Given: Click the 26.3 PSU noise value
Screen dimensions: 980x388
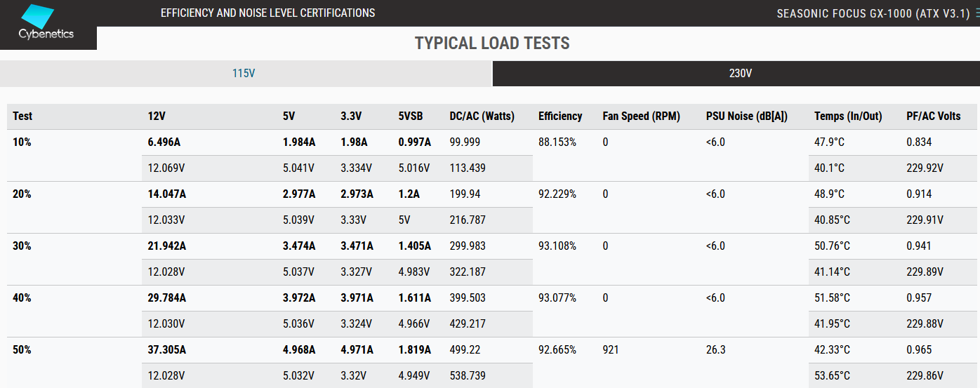Looking at the screenshot, I should [715, 350].
